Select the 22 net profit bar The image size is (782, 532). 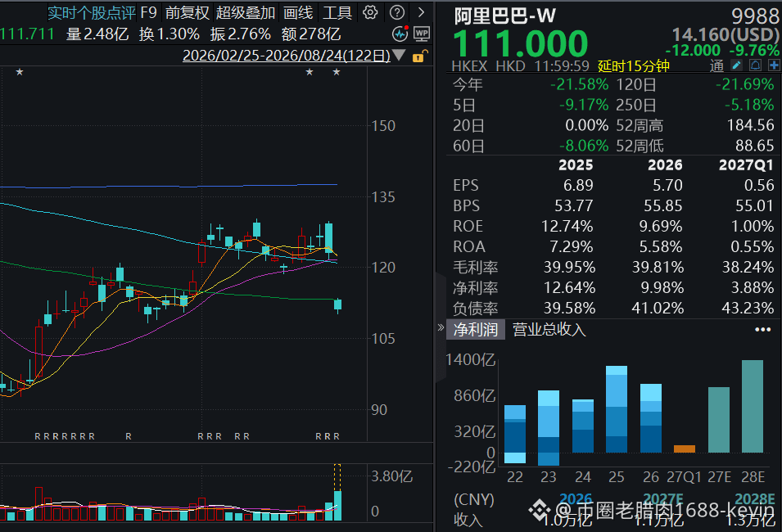[x=515, y=434]
